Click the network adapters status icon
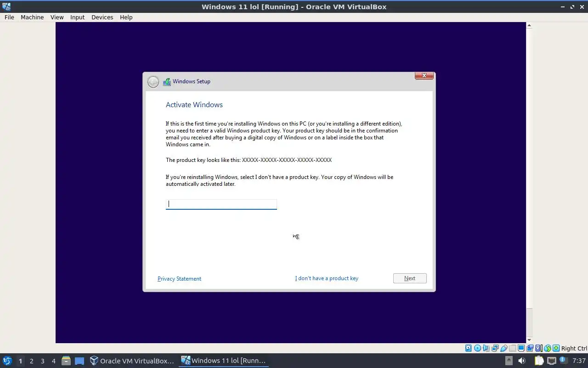588x368 pixels. point(495,348)
